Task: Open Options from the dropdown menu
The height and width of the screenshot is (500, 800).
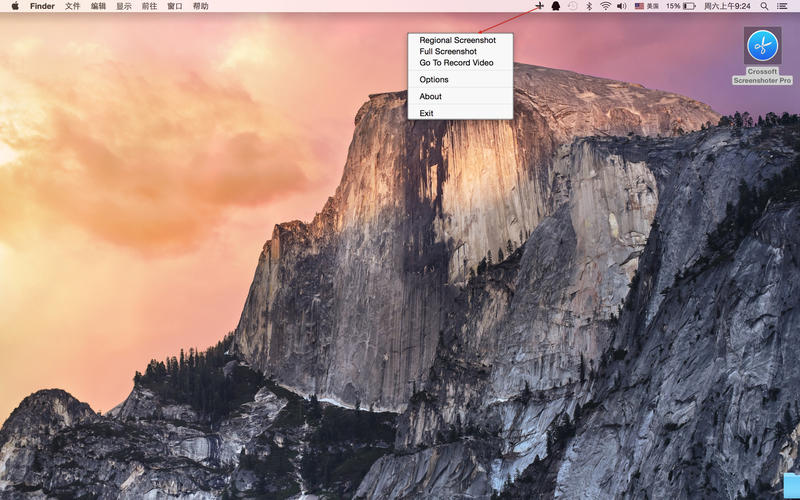Action: pos(434,80)
